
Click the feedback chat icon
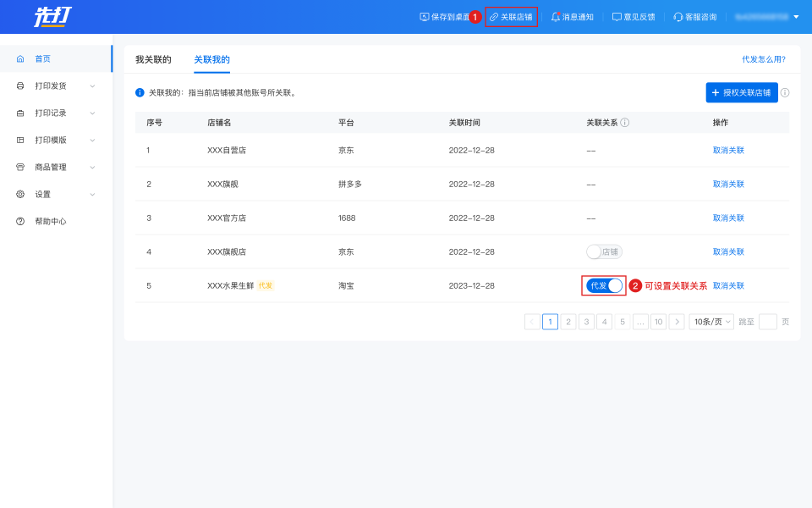click(x=617, y=17)
